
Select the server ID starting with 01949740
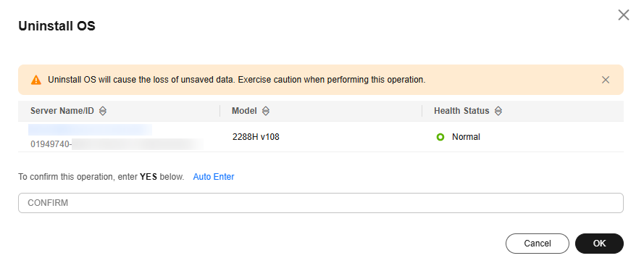pos(117,144)
